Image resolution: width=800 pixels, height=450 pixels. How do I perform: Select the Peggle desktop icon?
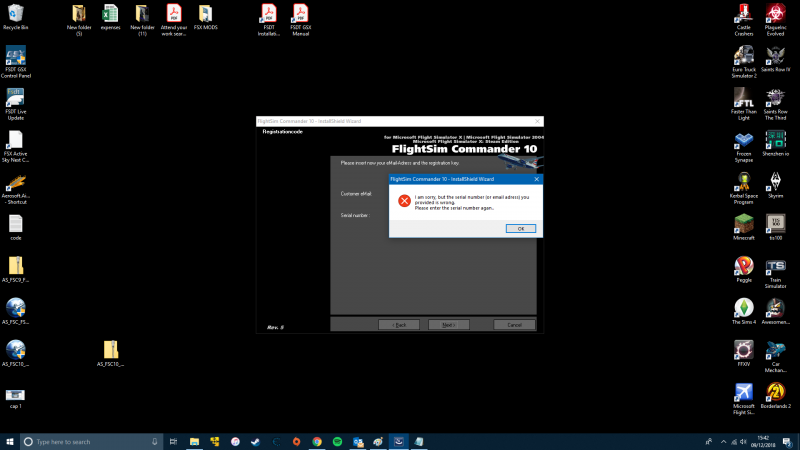point(743,269)
